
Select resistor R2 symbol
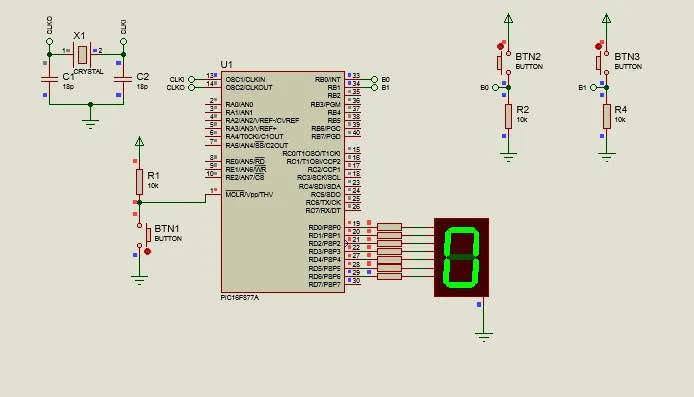pyautogui.click(x=508, y=116)
